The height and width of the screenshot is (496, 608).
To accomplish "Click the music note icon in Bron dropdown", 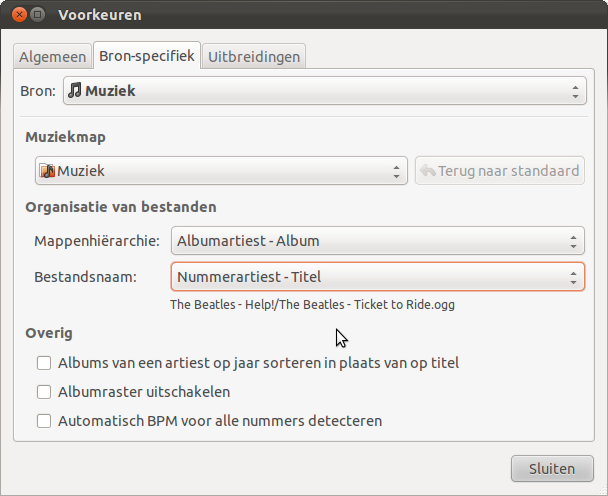I will (75, 91).
